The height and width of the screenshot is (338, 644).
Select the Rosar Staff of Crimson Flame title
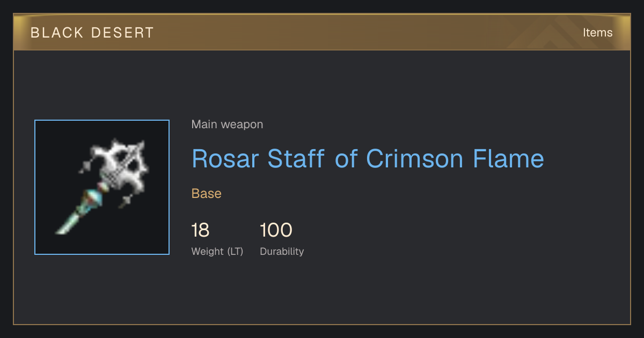click(x=368, y=159)
